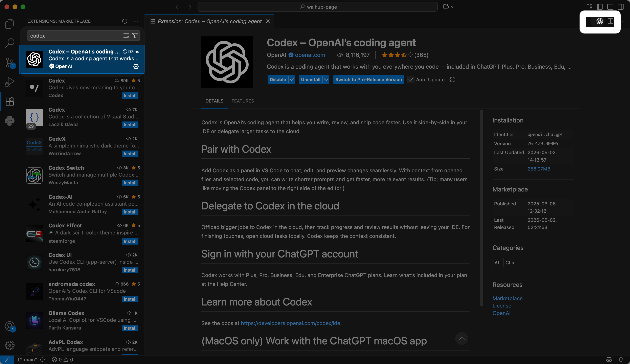This screenshot has height=364, width=630.
Task: Open the Explorer view in activity bar
Action: [x=9, y=24]
